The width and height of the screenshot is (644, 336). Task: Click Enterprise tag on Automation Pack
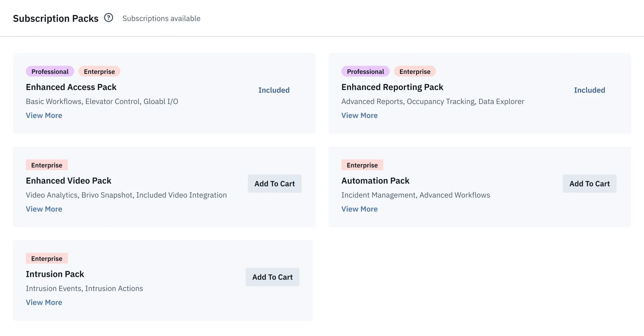coord(362,165)
